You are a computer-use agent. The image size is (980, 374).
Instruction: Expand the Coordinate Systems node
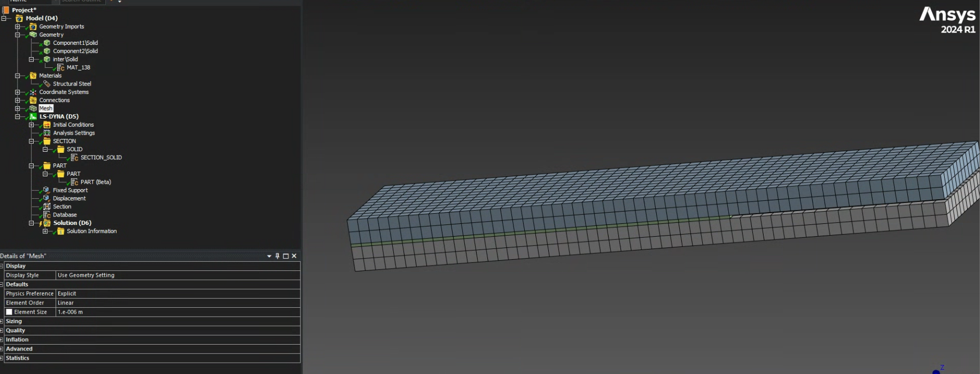(x=18, y=92)
